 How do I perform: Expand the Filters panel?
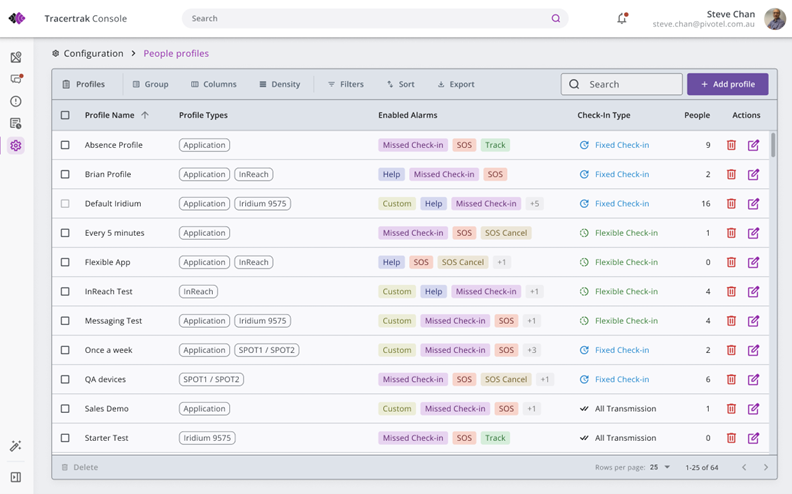point(346,84)
